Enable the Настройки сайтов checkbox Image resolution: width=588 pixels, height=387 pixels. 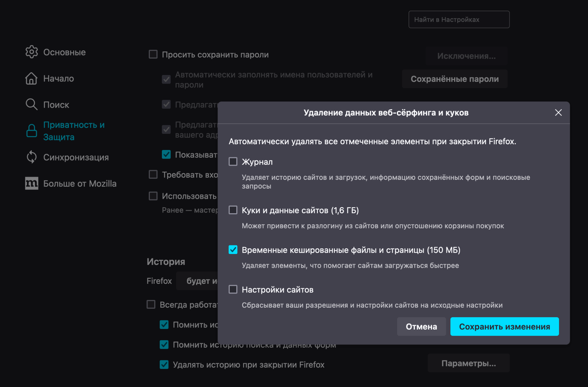point(233,289)
